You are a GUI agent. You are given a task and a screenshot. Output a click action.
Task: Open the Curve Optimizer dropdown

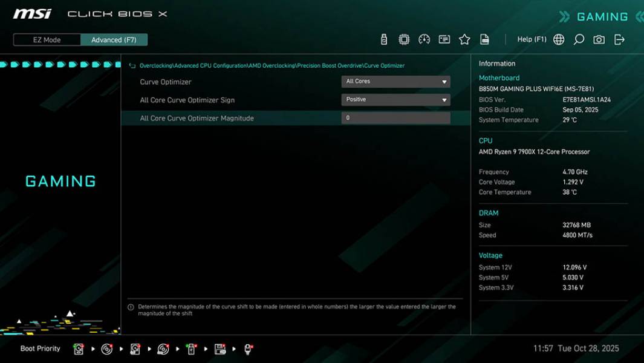coord(395,81)
